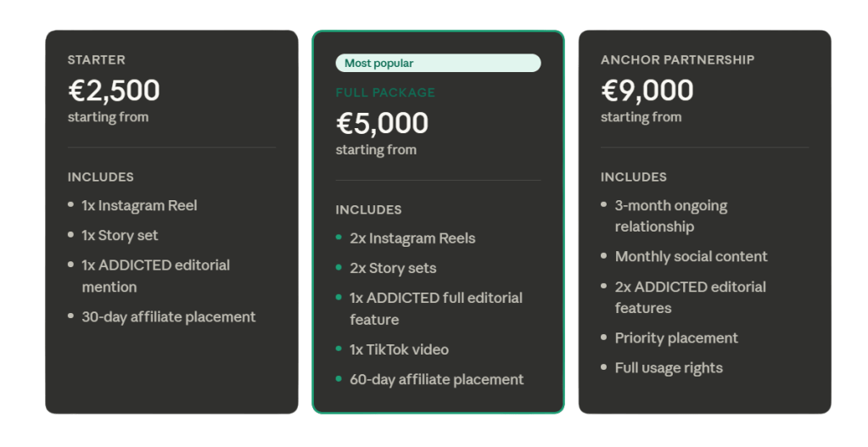868x447 pixels.
Task: Select the 2x Story sets item
Action: coord(393,268)
